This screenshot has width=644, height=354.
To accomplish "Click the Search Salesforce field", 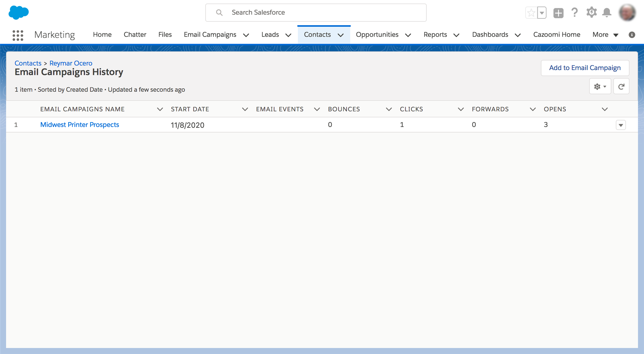I will [316, 13].
